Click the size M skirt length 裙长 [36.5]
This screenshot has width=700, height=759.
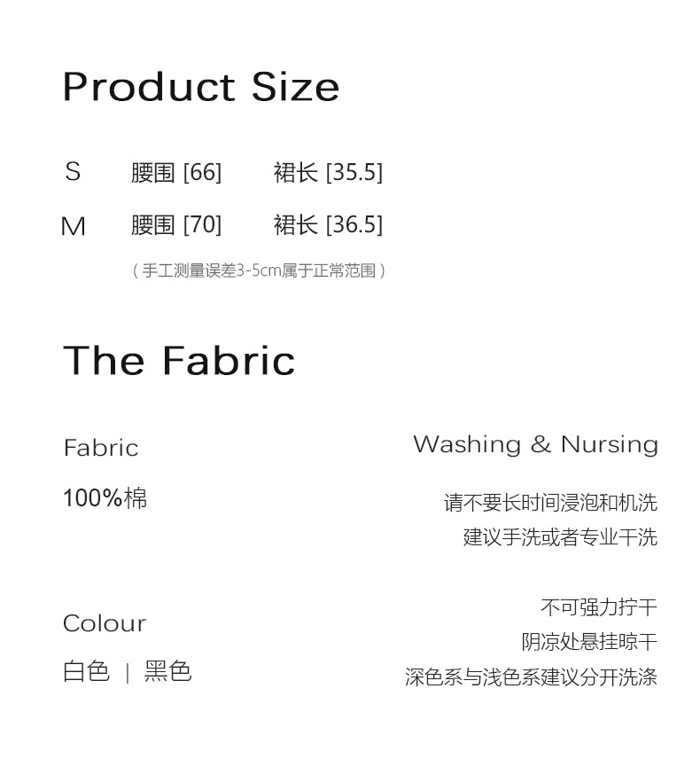point(328,225)
